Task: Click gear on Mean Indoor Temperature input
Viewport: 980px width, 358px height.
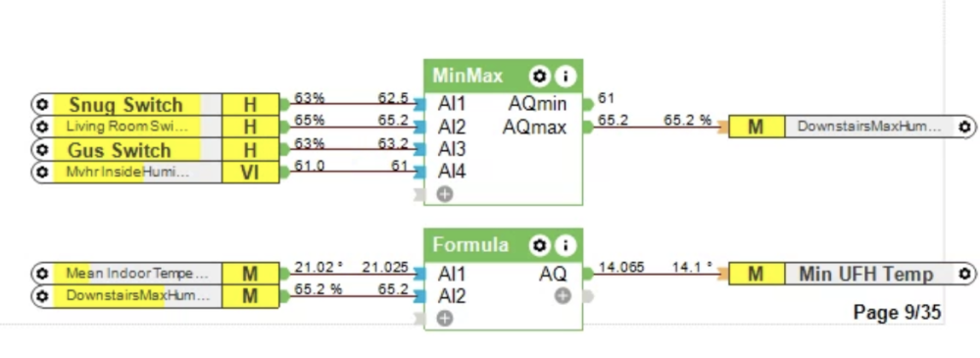Action: pyautogui.click(x=42, y=274)
